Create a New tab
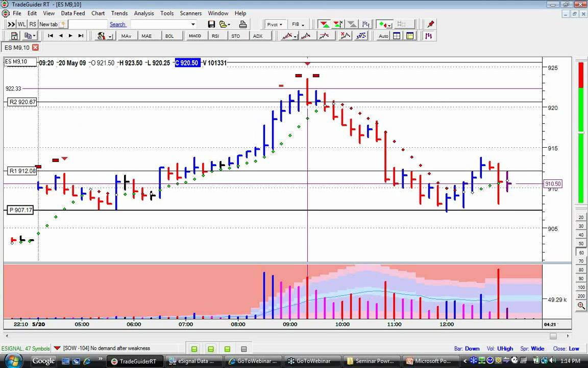The width and height of the screenshot is (588, 368). pos(52,25)
